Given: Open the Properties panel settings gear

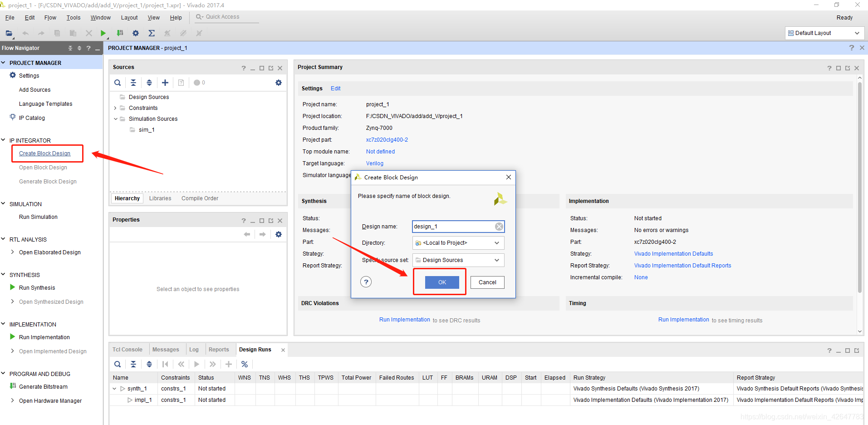Looking at the screenshot, I should [x=279, y=234].
